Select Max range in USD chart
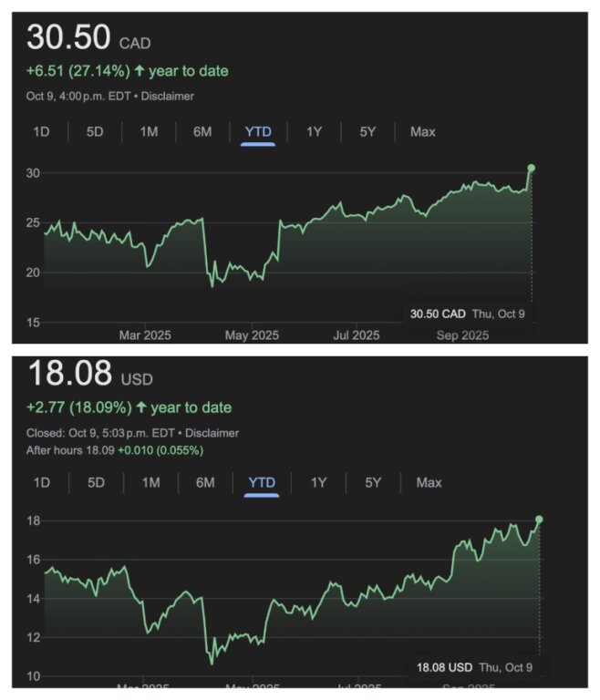 [429, 482]
